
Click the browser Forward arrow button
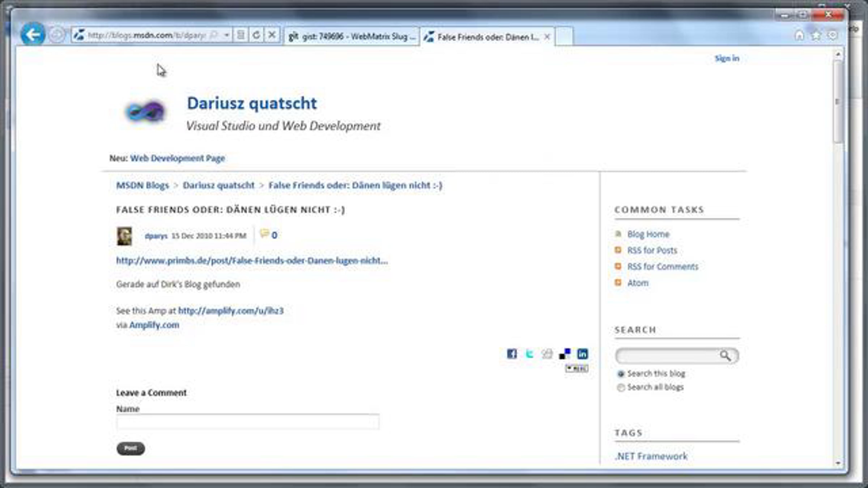tap(56, 35)
